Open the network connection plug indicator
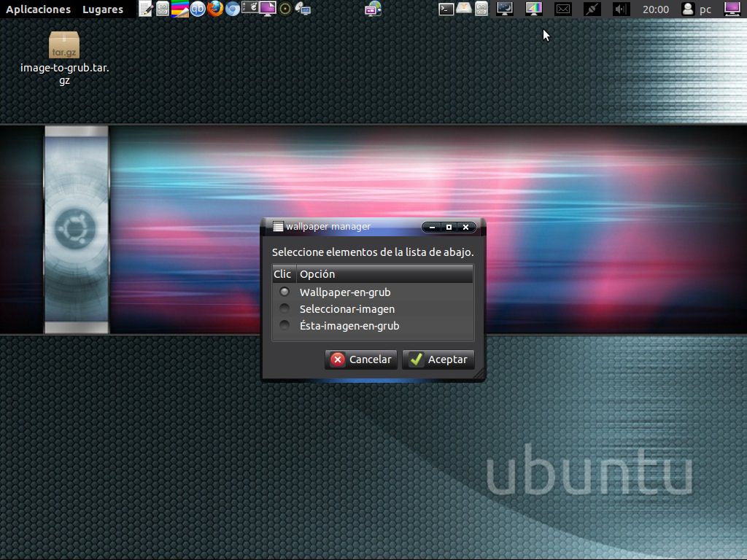This screenshot has height=560, width=747. tap(592, 9)
